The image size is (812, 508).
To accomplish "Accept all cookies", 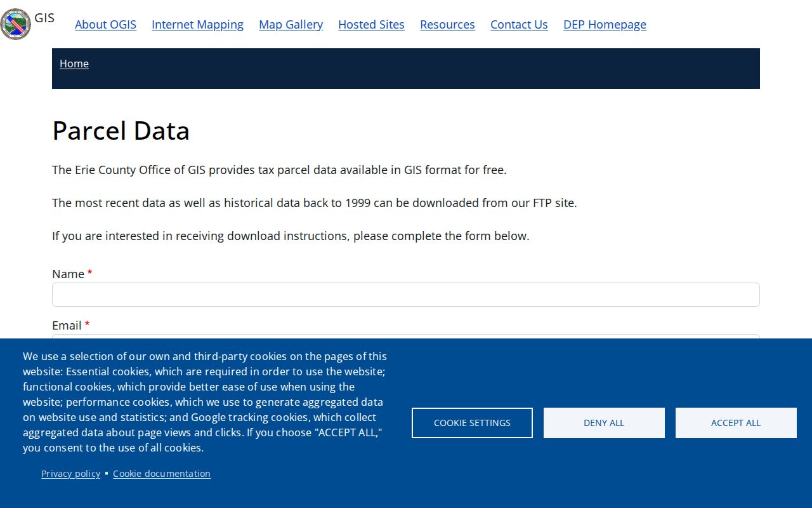I will [x=736, y=423].
